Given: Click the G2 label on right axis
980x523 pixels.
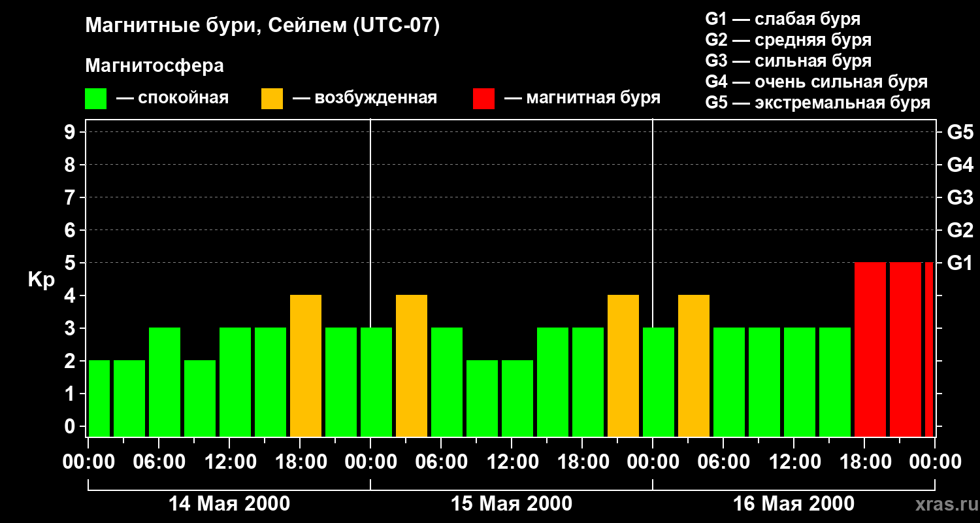Looking at the screenshot, I should pyautogui.click(x=960, y=230).
